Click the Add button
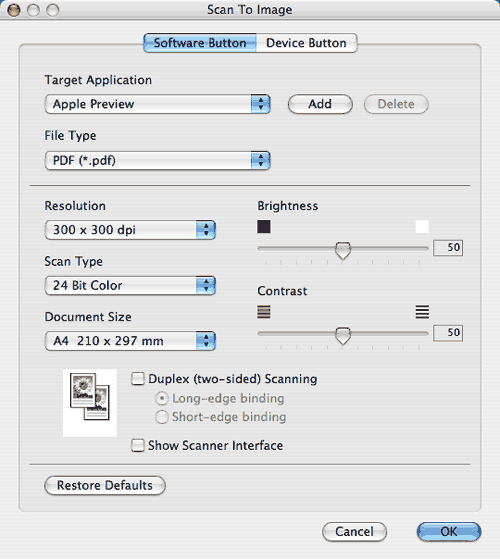500x559 pixels. pos(320,104)
